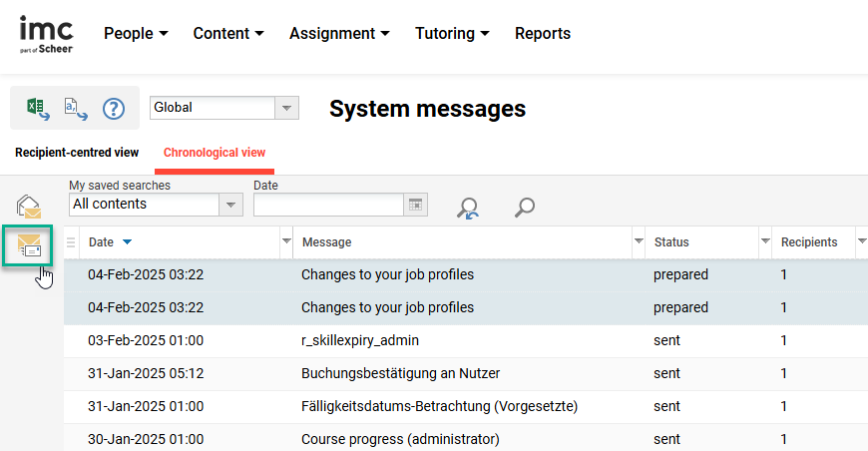
Task: Click the CSV export icon
Action: point(76,108)
